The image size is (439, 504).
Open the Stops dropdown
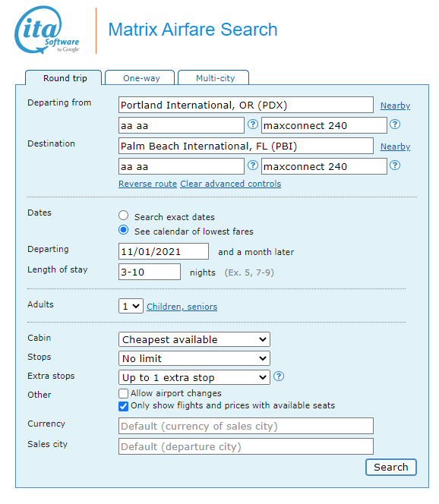(194, 358)
